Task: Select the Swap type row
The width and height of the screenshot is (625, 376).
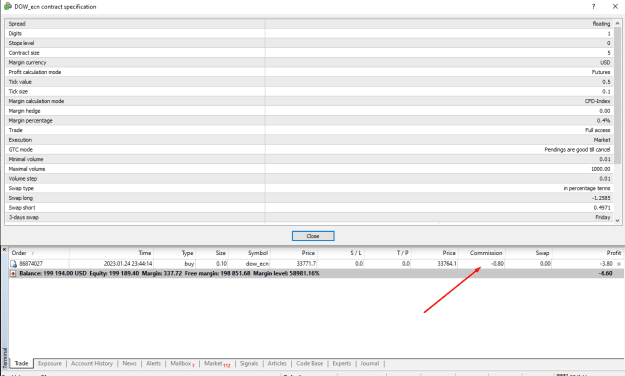Action: pos(309,188)
